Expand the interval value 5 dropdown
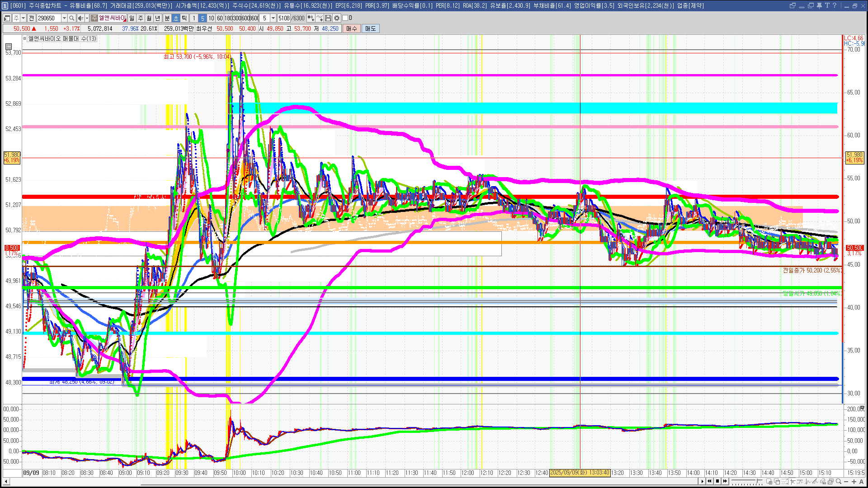The image size is (868, 488). 273,18
